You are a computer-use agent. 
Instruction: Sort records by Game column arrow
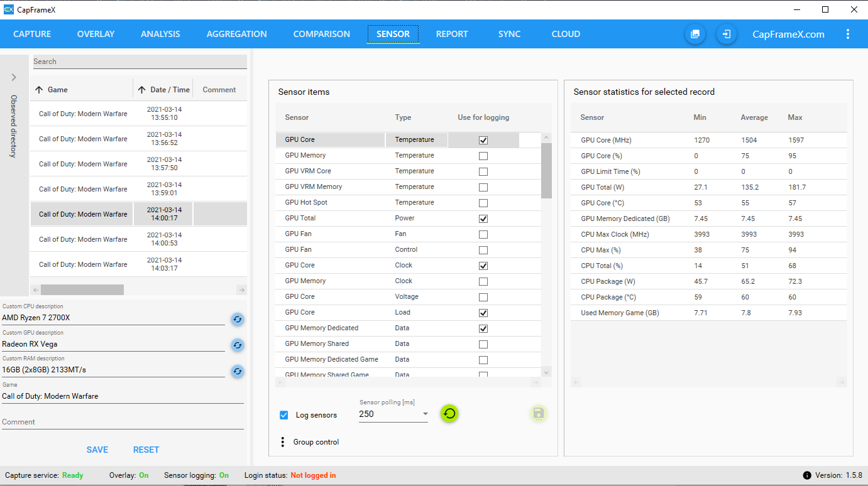click(39, 90)
